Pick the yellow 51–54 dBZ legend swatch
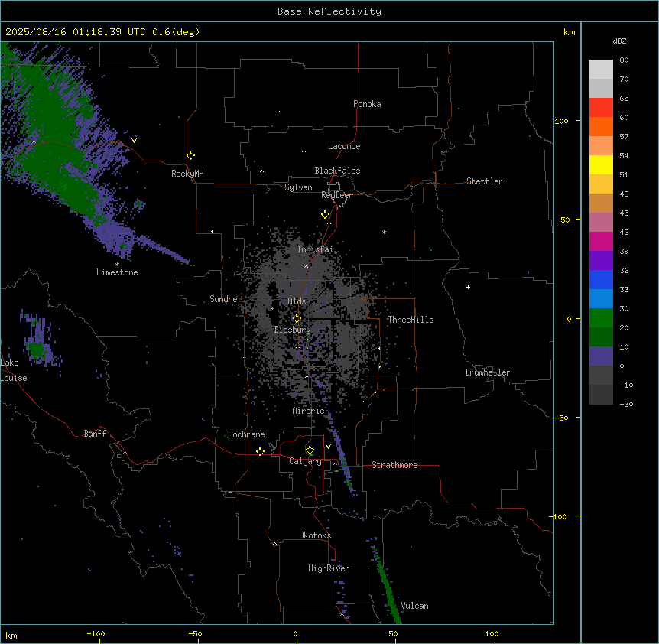The width and height of the screenshot is (659, 644). point(601,164)
